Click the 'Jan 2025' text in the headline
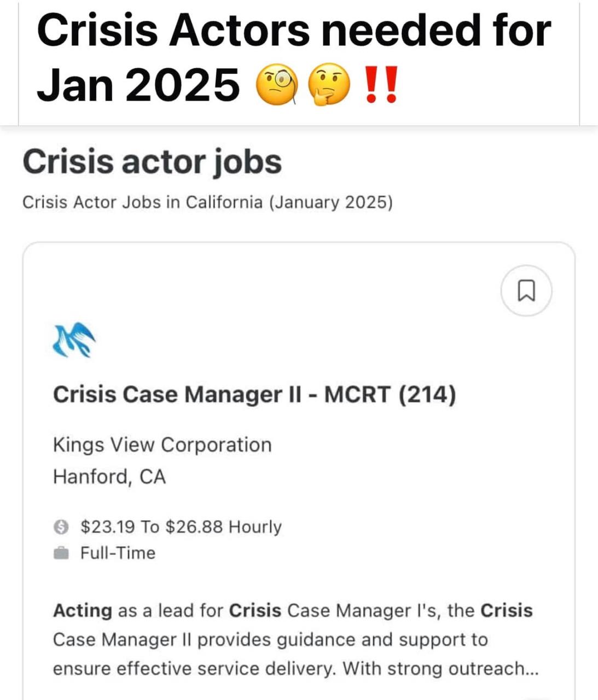Viewport: 598px width, 700px height. coord(138,85)
